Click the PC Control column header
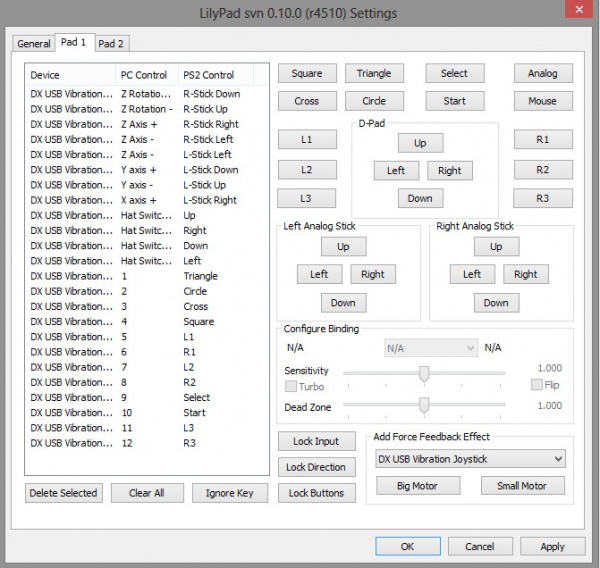 (146, 75)
